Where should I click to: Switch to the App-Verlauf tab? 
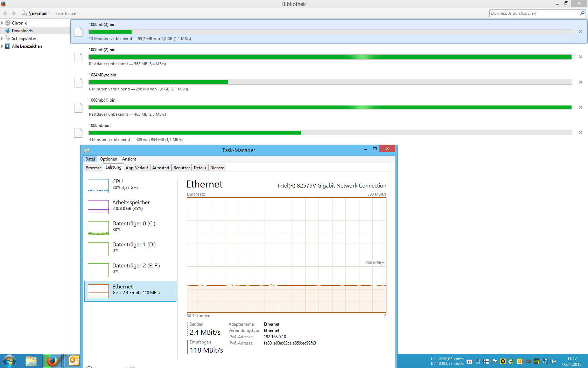tap(137, 168)
